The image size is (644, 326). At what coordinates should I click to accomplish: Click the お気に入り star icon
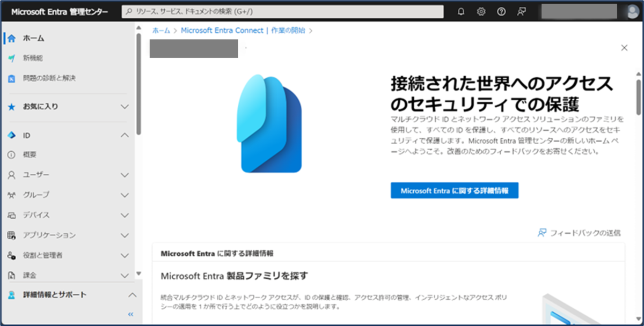12,107
